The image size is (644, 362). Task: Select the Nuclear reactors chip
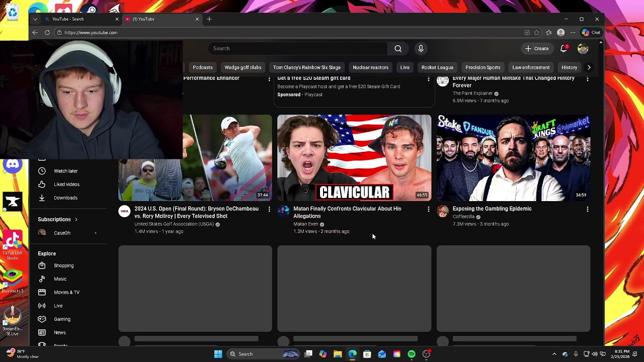[x=370, y=67]
